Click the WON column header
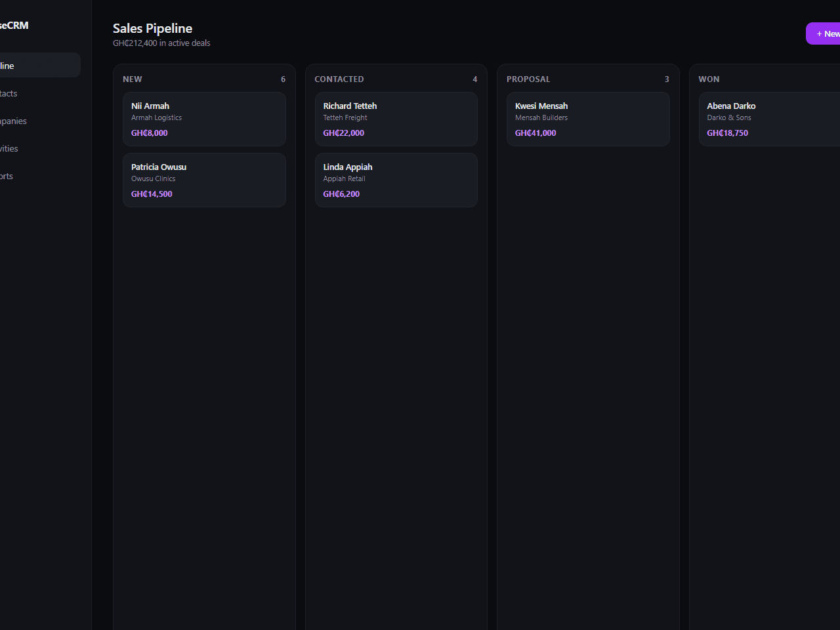This screenshot has height=630, width=840. coord(709,79)
